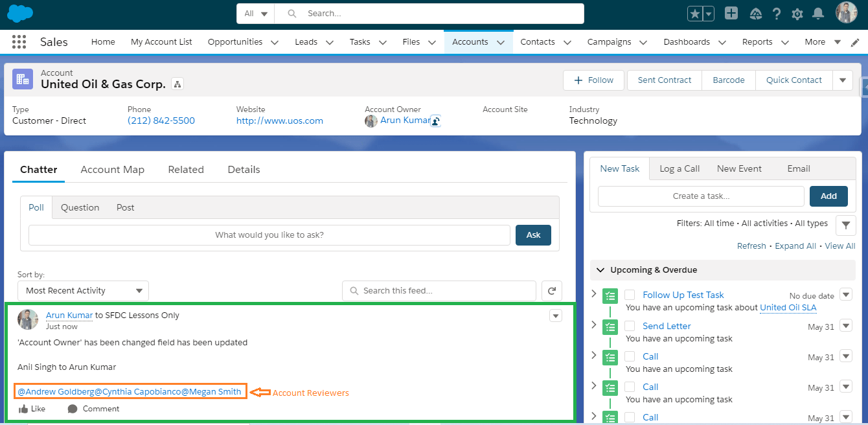This screenshot has height=425, width=868.
Task: Switch to Log a Call tab
Action: pyautogui.click(x=680, y=168)
